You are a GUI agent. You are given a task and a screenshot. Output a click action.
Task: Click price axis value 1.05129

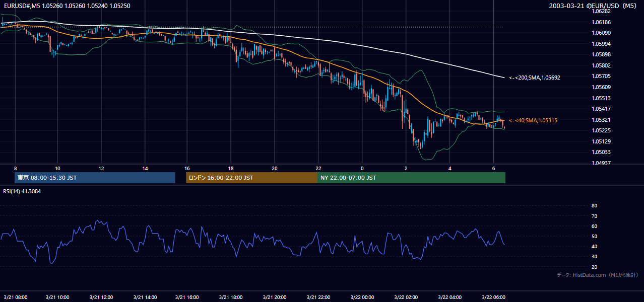coord(601,141)
